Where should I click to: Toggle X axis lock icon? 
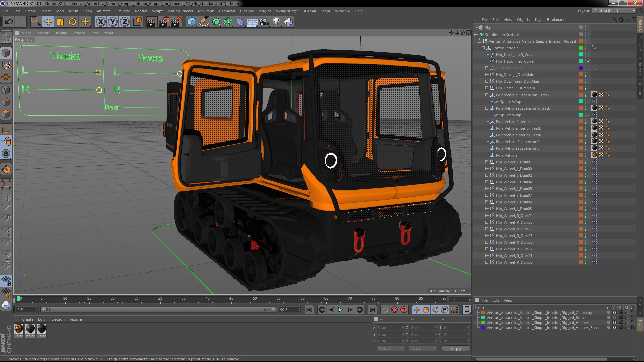[100, 22]
